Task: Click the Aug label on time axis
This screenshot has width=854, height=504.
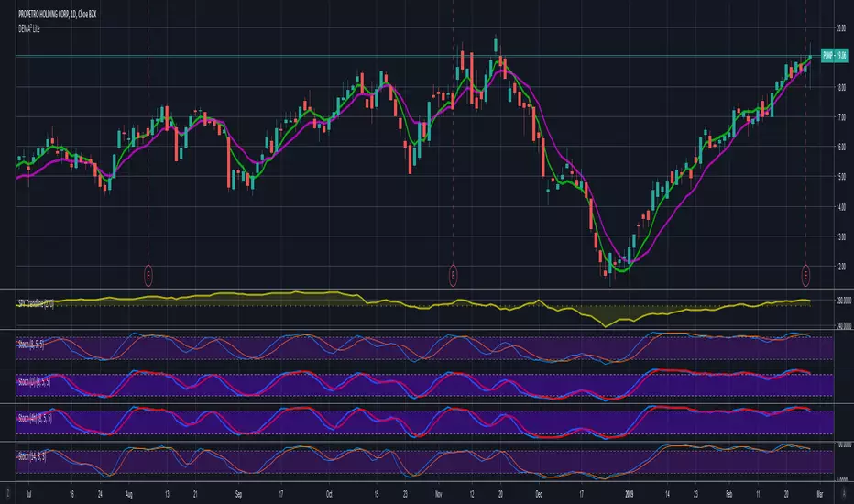Action: click(x=129, y=494)
